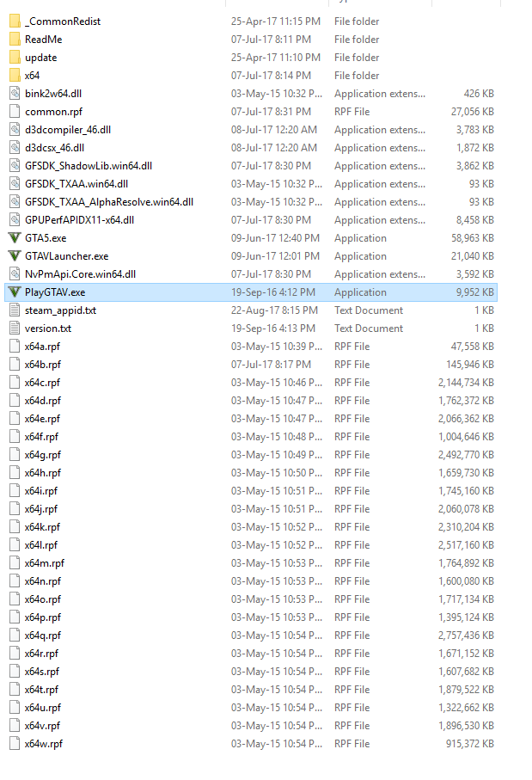
Task: Click the 47,558 KB size of x64a.rpf
Action: [x=473, y=347]
